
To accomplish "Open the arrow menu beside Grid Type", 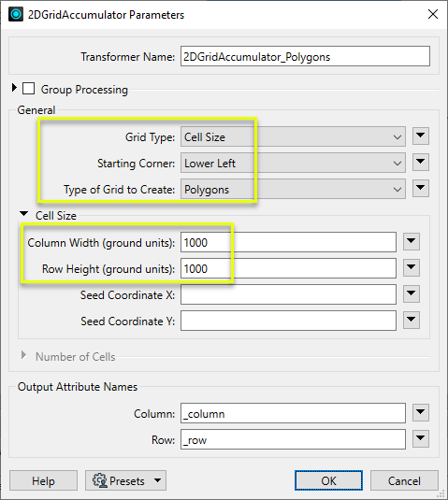I will tap(421, 136).
